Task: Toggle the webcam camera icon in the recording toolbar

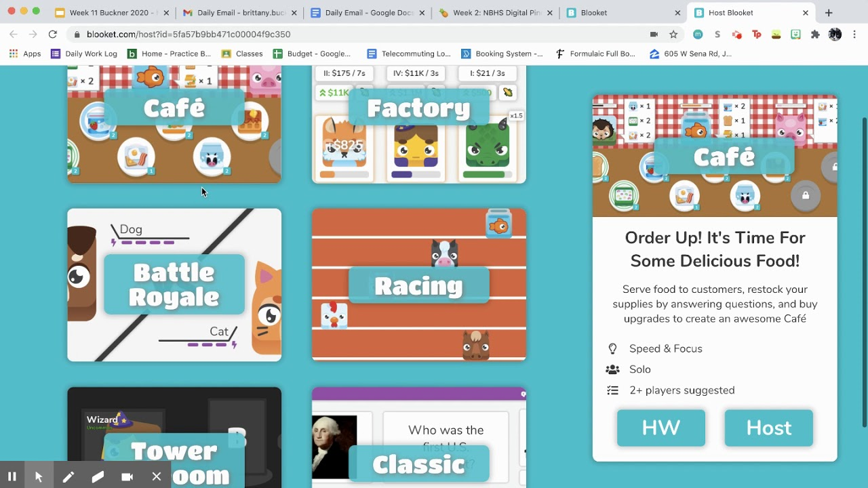Action: (x=127, y=476)
